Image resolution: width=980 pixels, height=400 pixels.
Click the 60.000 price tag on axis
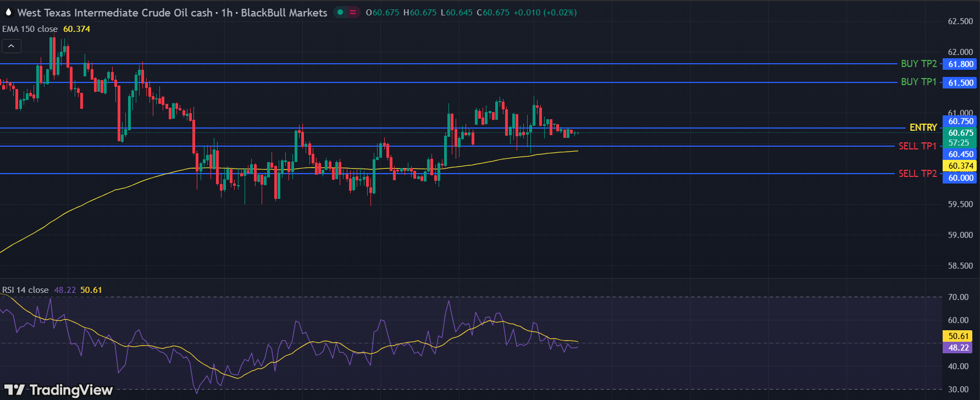(x=960, y=178)
